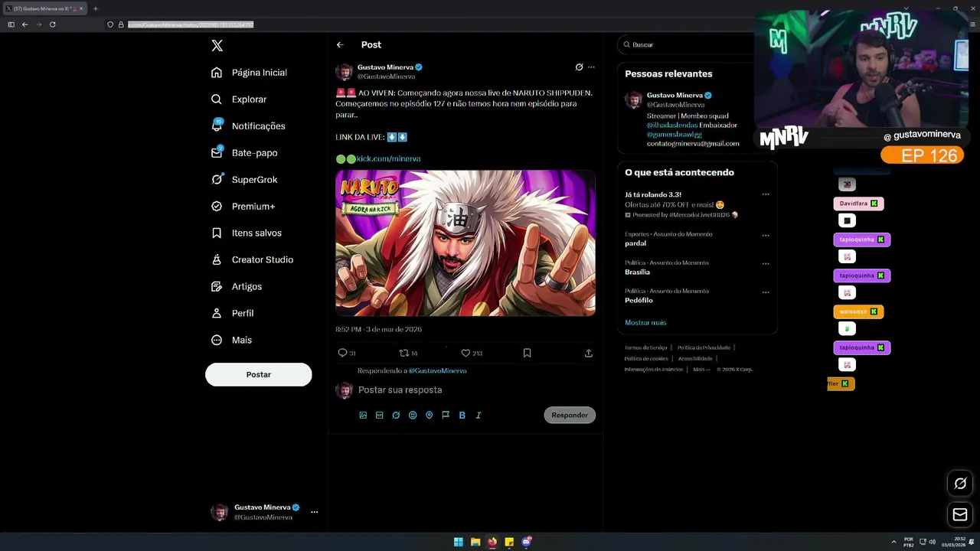Open the post's three-dot options menu
The image size is (980, 551).
click(x=591, y=67)
